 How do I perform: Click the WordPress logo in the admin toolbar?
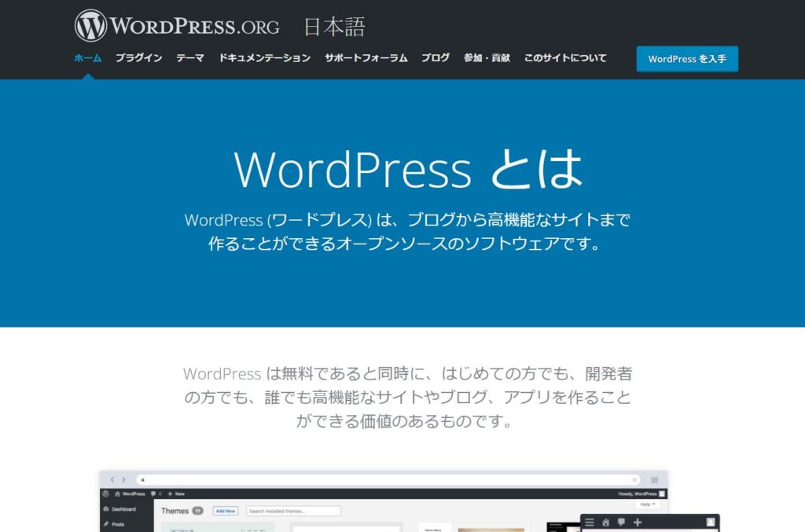tap(105, 493)
